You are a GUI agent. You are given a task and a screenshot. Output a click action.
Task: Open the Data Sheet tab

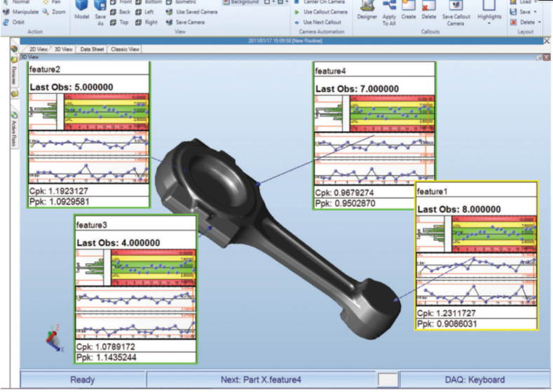93,49
